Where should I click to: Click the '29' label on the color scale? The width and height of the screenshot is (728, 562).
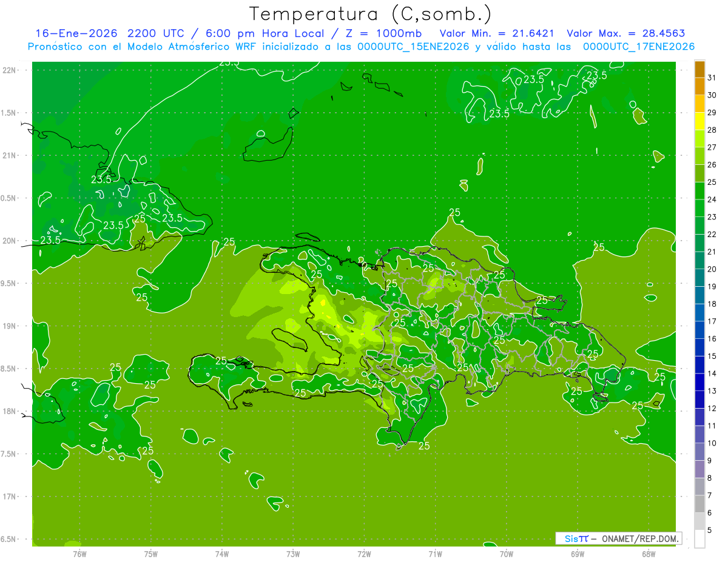tap(712, 112)
